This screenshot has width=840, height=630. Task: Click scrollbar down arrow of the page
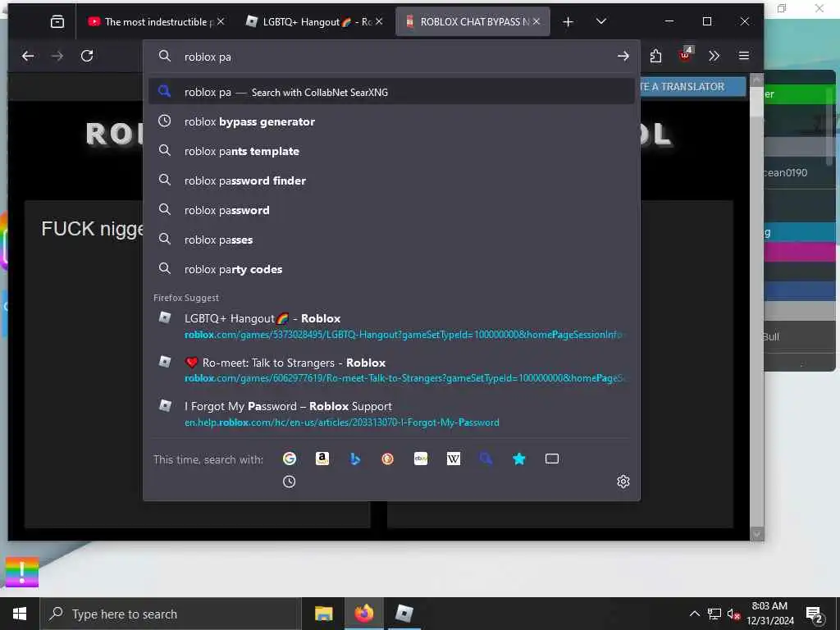click(x=756, y=534)
